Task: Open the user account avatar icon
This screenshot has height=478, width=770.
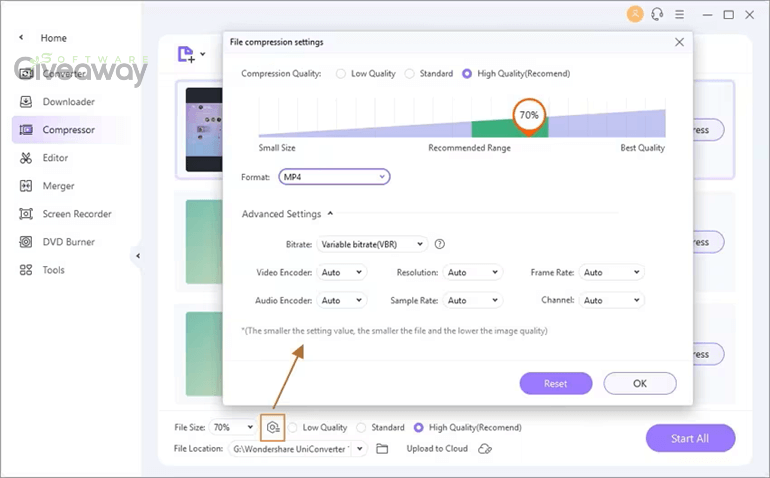Action: pos(635,14)
